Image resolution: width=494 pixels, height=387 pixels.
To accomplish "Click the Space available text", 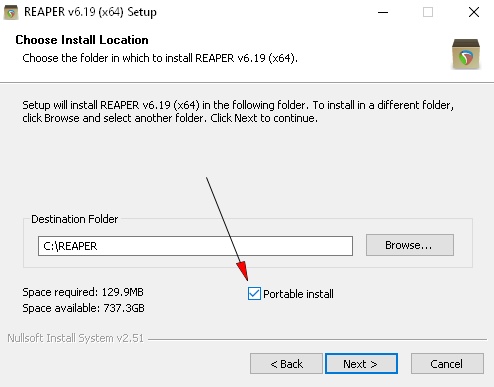I will [x=83, y=308].
